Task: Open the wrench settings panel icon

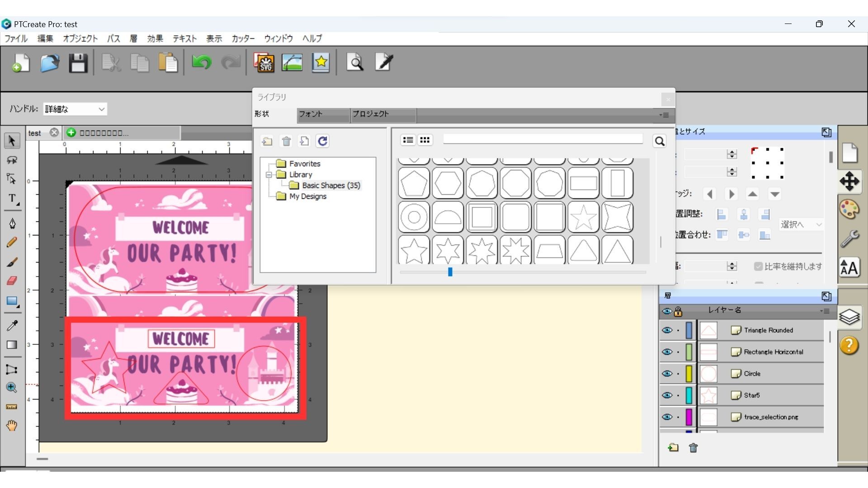Action: point(849,239)
